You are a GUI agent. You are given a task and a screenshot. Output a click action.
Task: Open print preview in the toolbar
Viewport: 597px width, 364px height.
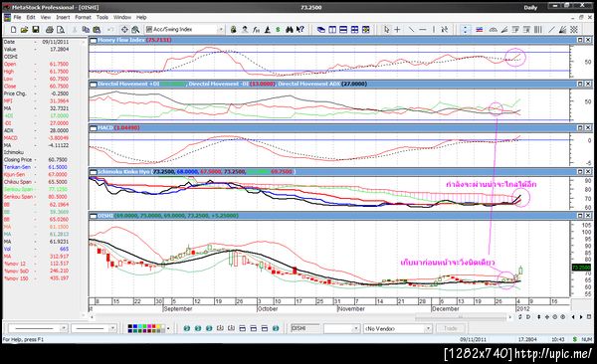(x=61, y=29)
